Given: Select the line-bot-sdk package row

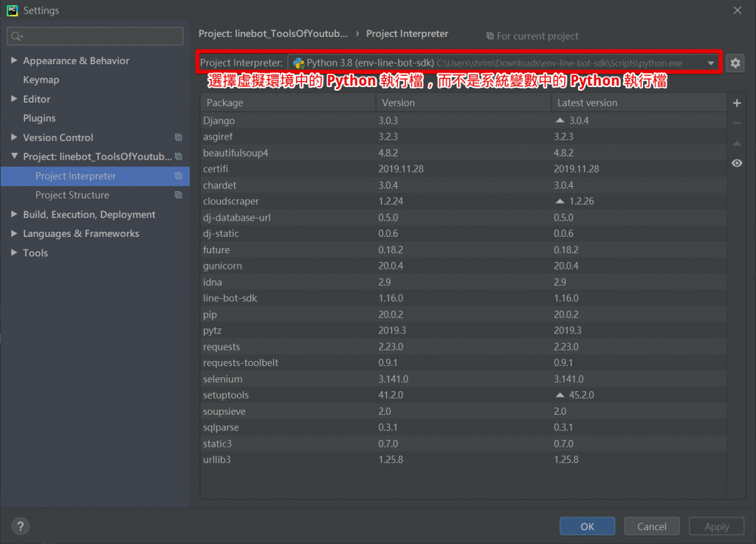Looking at the screenshot, I should pos(464,298).
